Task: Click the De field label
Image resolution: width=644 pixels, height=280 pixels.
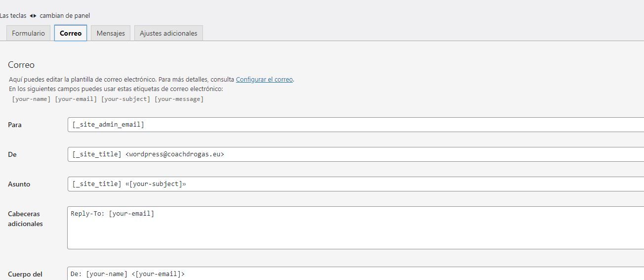Action: [12, 154]
